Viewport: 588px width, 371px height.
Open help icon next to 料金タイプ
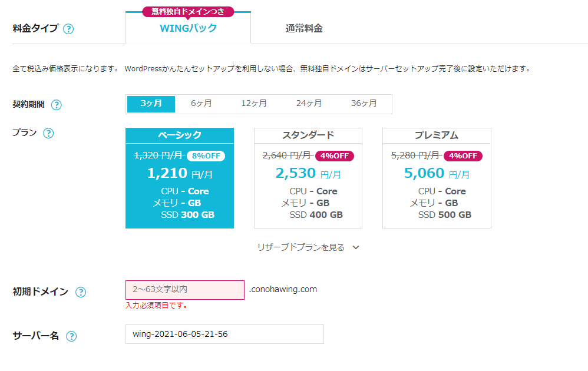pyautogui.click(x=68, y=29)
